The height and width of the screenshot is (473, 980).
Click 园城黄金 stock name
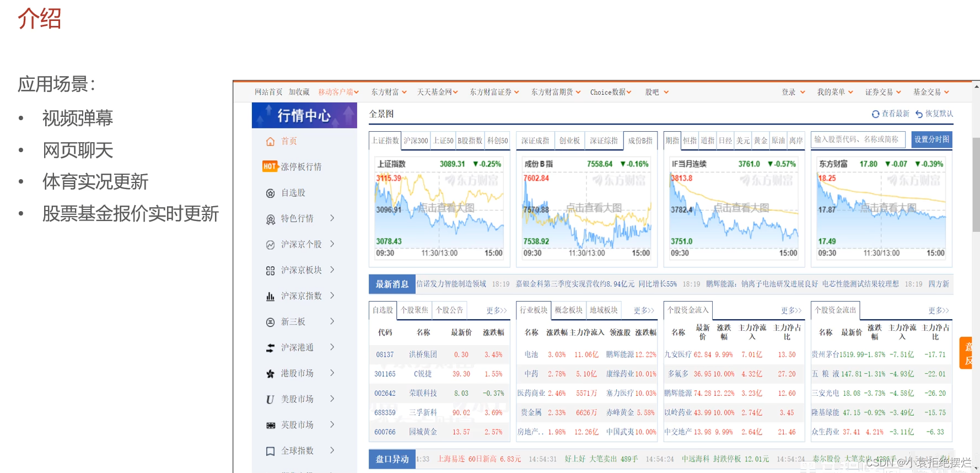[423, 432]
